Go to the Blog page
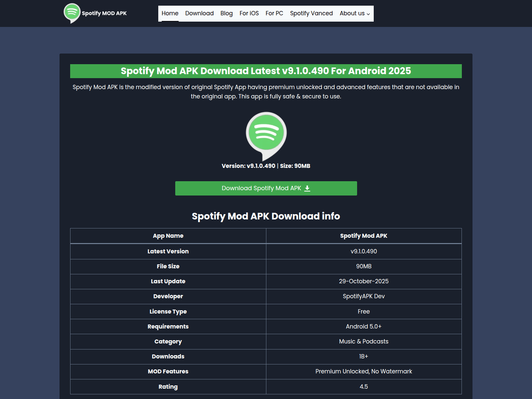This screenshot has width=532, height=399. point(226,13)
